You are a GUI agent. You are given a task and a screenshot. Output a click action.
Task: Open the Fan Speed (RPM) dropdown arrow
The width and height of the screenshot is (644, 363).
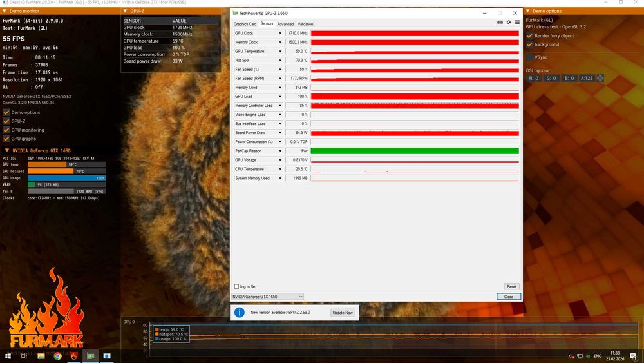[280, 79]
